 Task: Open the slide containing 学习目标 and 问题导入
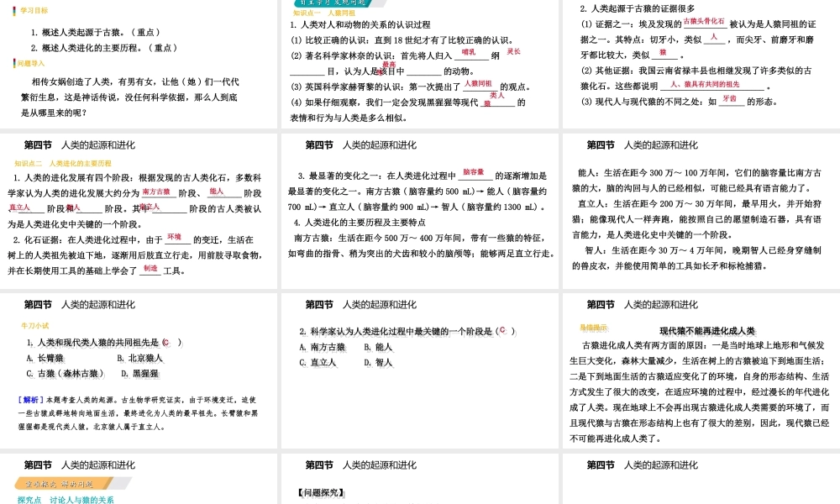[x=139, y=64]
